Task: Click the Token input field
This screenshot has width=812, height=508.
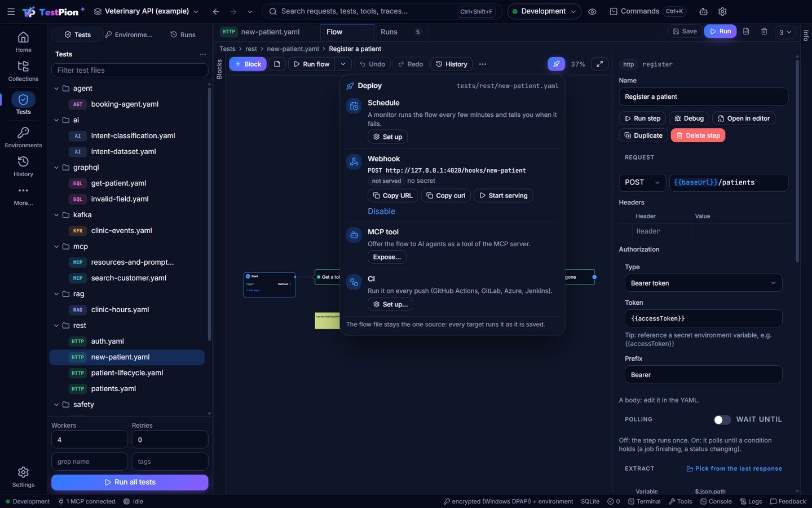Action: 703,318
